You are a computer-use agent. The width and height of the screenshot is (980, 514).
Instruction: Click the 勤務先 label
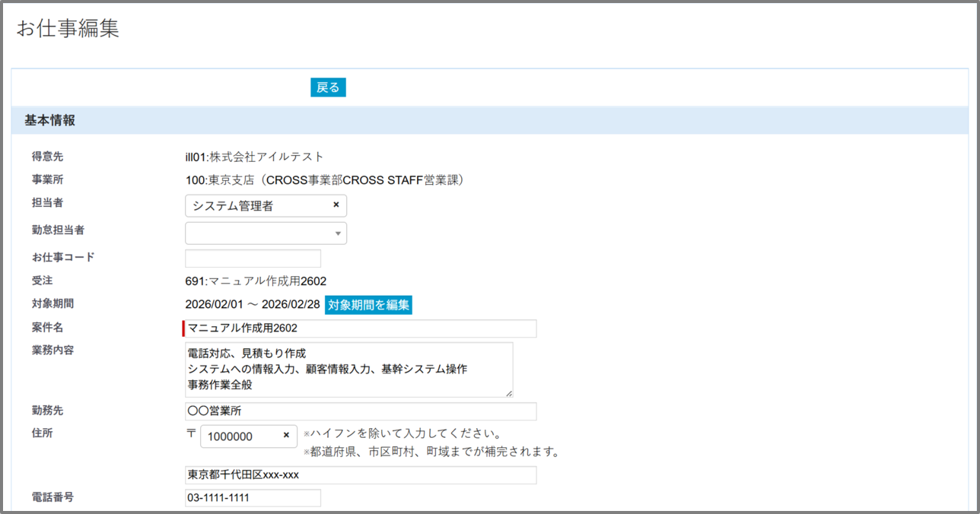47,410
